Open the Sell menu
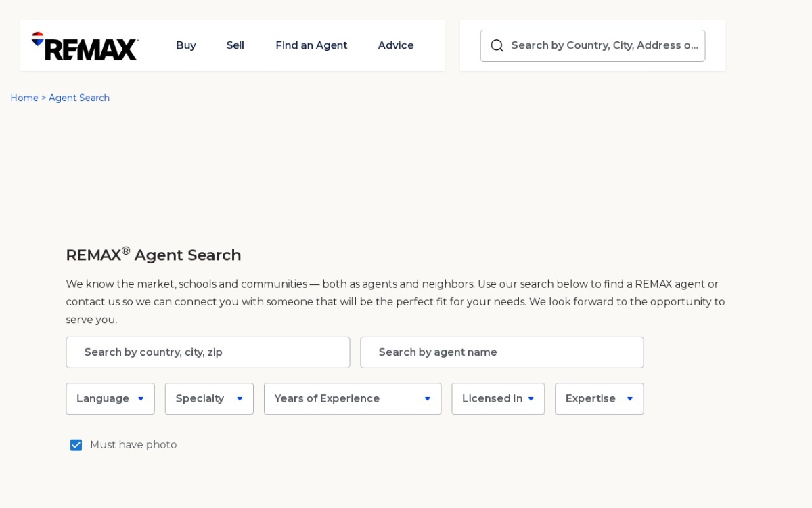The width and height of the screenshot is (812, 508). 235,45
